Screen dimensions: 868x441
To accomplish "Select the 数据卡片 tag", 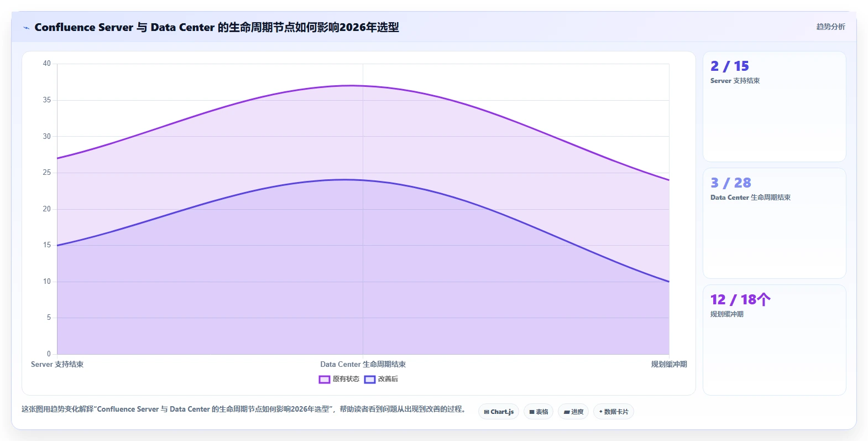I will tap(614, 412).
